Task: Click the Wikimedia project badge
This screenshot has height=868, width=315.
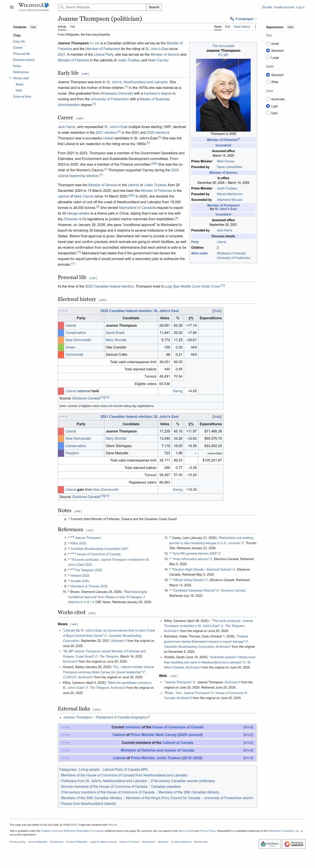Action: pyautogui.click(x=269, y=844)
